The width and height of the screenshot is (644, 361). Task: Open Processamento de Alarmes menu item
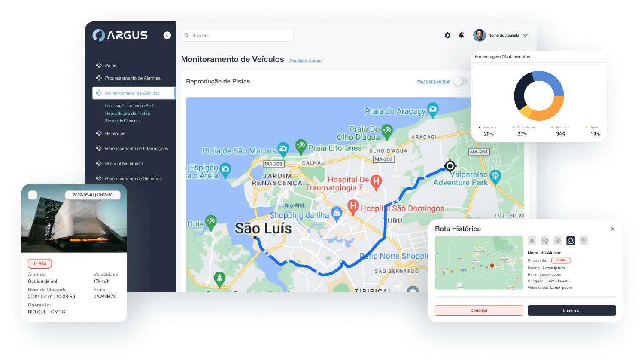pos(133,78)
